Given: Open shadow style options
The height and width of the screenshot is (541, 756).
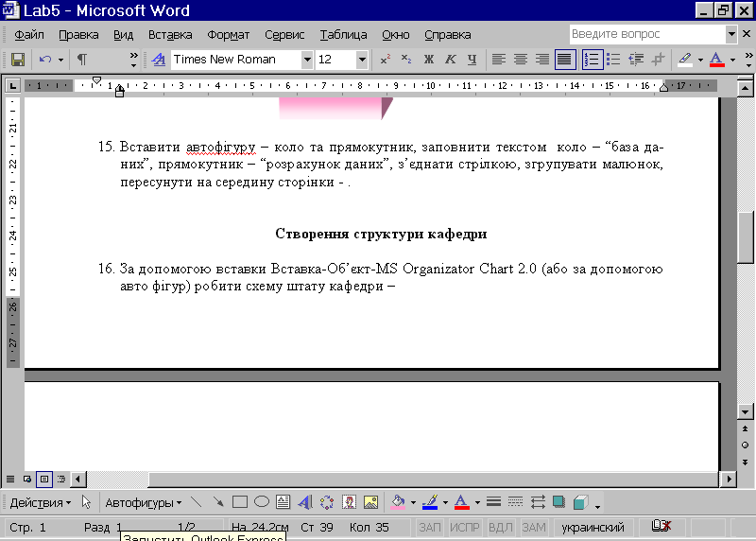Looking at the screenshot, I should (559, 503).
